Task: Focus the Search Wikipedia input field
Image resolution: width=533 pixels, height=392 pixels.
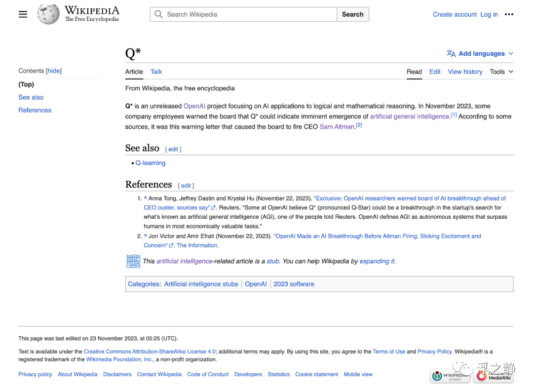Action: (243, 14)
